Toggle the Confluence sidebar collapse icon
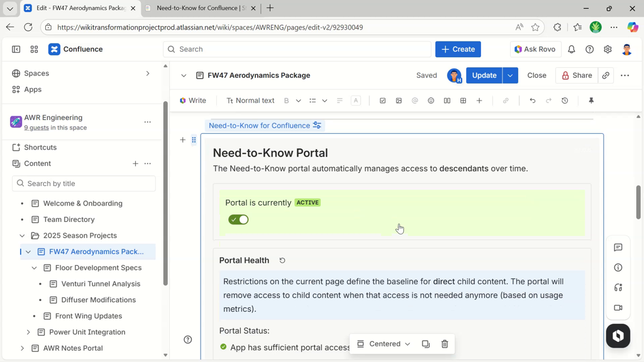The width and height of the screenshot is (644, 362). [16, 49]
